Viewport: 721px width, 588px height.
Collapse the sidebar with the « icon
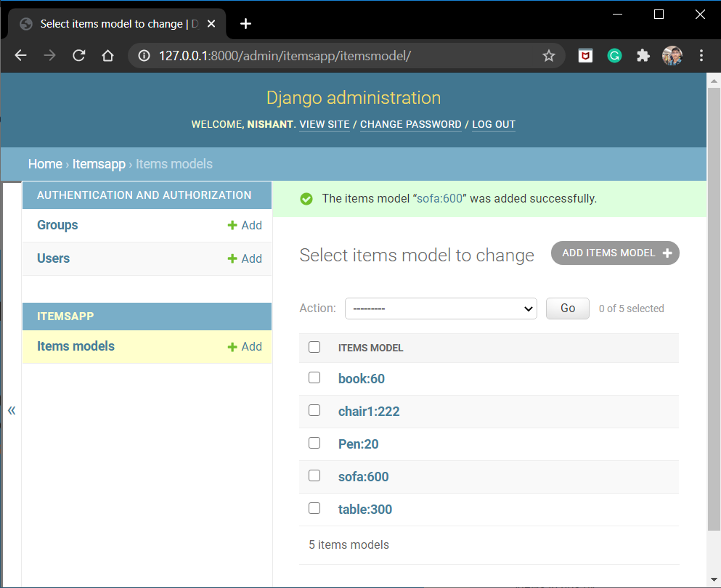12,411
